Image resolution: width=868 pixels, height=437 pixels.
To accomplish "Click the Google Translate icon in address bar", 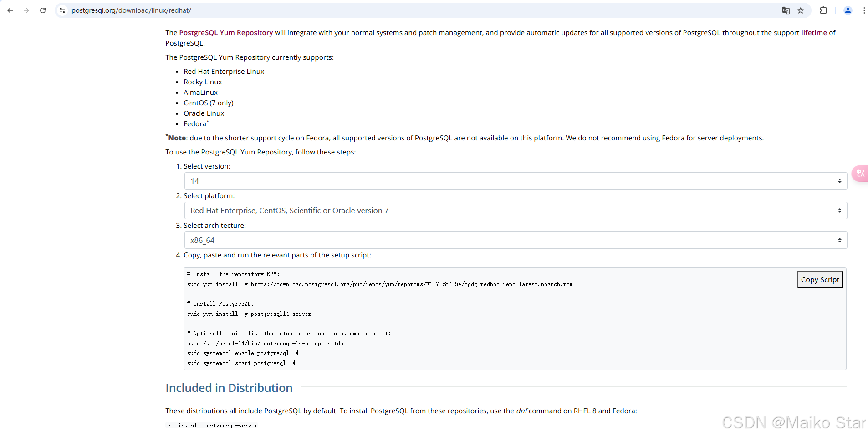I will point(785,10).
